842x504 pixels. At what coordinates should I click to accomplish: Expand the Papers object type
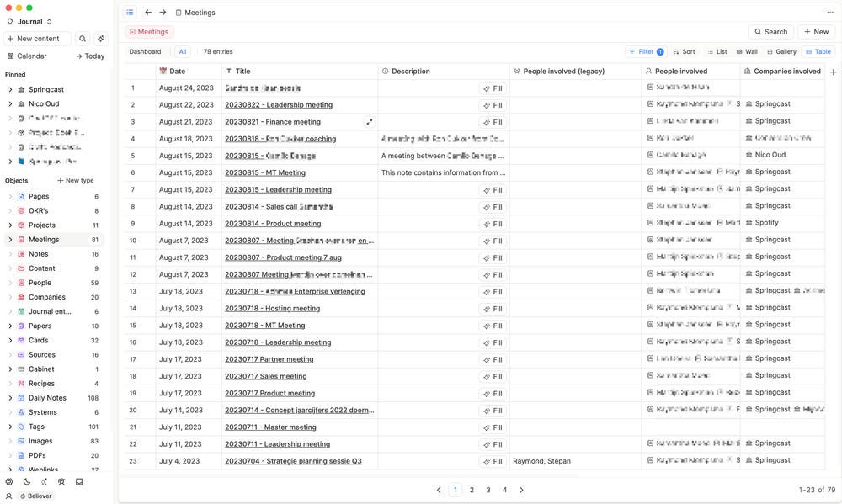(x=10, y=326)
